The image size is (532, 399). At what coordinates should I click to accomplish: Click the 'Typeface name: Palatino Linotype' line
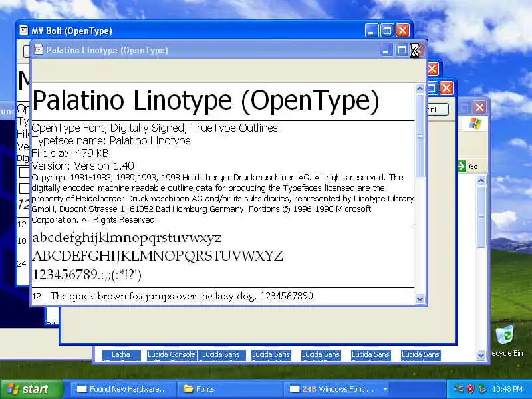pyautogui.click(x=111, y=140)
